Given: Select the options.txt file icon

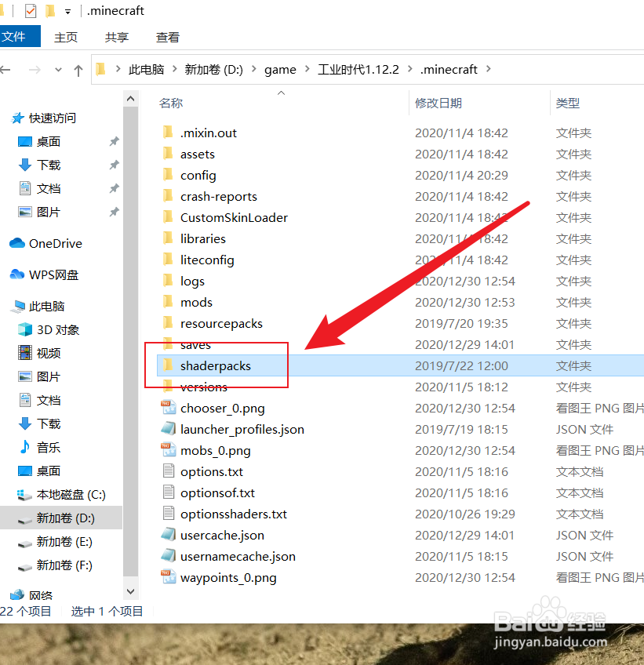Looking at the screenshot, I should tap(169, 471).
